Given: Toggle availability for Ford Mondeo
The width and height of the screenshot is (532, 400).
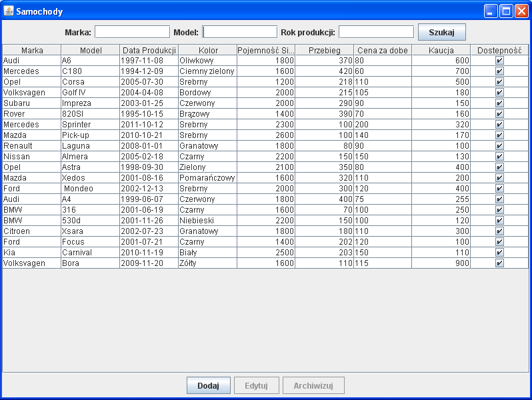Looking at the screenshot, I should 499,189.
